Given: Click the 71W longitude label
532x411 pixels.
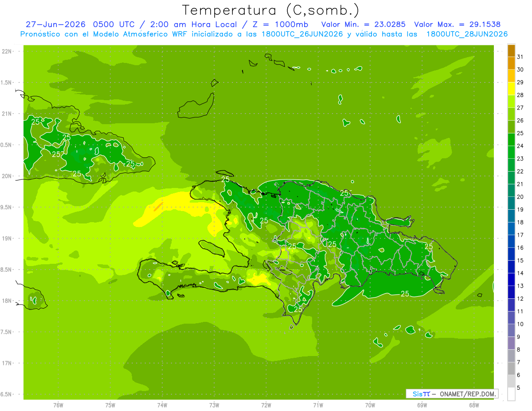Looking at the screenshot, I should click(318, 405).
